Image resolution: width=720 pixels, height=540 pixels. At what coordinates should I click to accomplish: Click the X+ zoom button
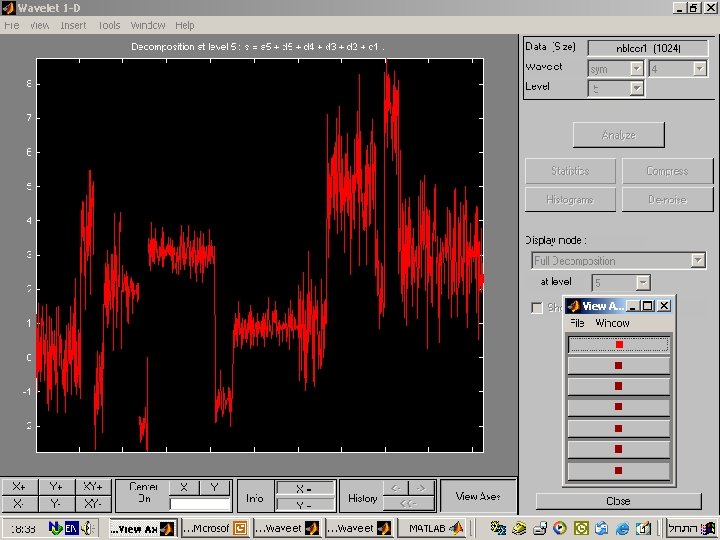(19, 487)
